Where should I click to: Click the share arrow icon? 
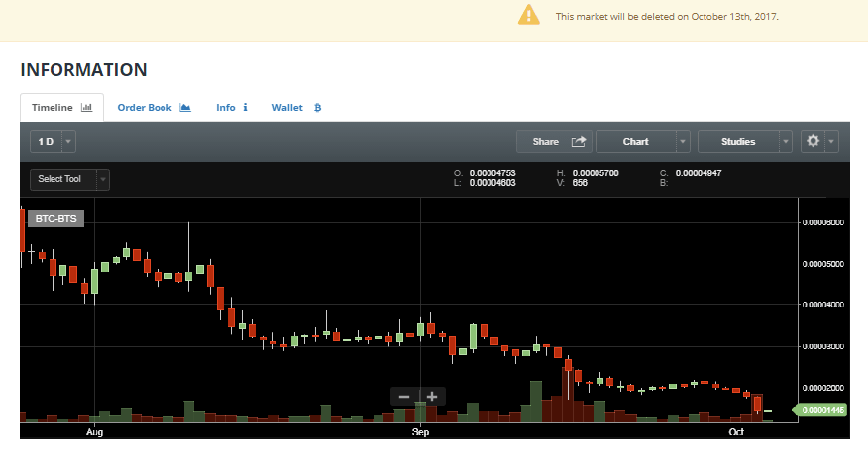579,142
